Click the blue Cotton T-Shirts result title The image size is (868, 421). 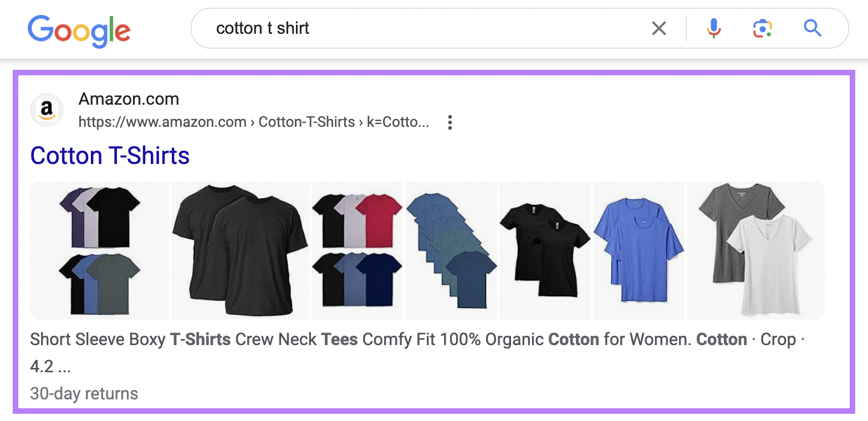click(110, 156)
